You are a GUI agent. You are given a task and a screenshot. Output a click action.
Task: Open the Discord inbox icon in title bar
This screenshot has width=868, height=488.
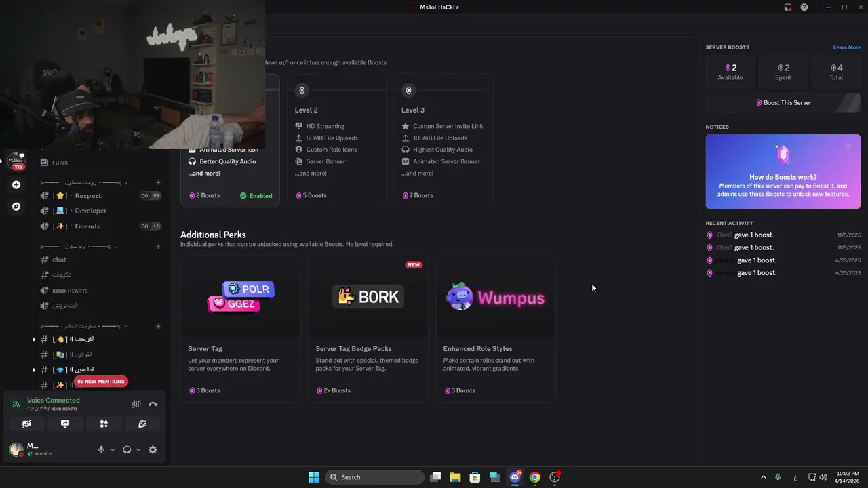pos(788,7)
